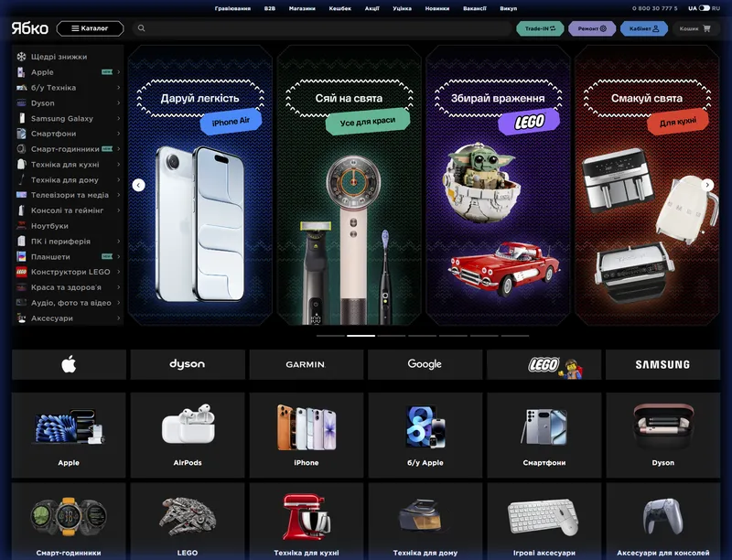Screen dimensions: 732x560
Task: Open the Dyson brand tile
Action: pyautogui.click(x=188, y=364)
